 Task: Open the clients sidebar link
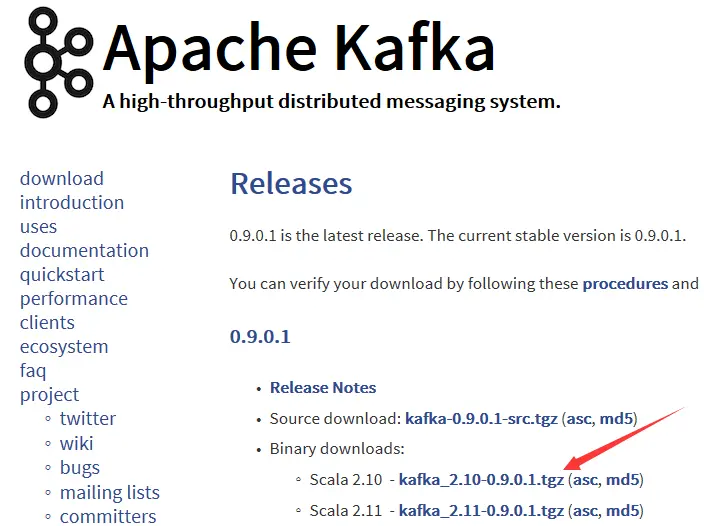tap(47, 323)
